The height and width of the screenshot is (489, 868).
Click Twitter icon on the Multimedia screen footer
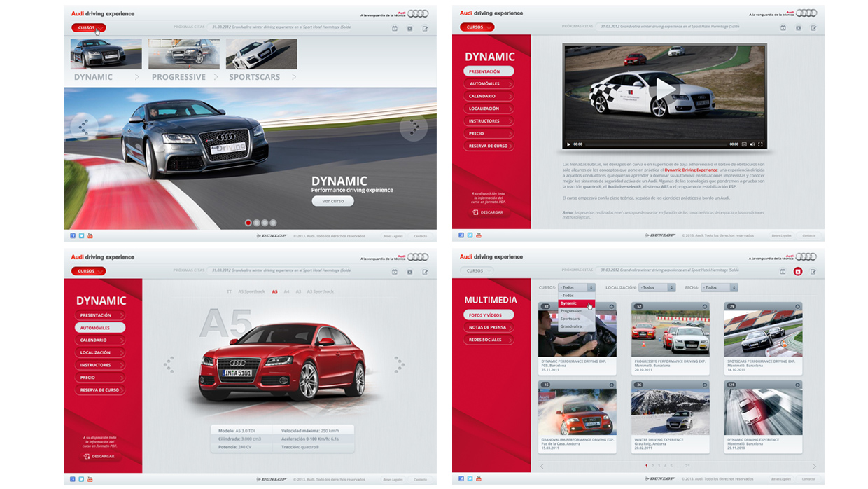[470, 479]
